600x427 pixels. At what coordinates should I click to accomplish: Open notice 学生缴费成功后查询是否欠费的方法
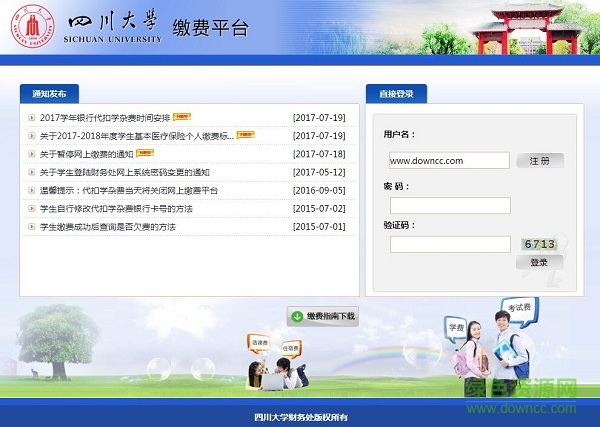click(x=108, y=227)
